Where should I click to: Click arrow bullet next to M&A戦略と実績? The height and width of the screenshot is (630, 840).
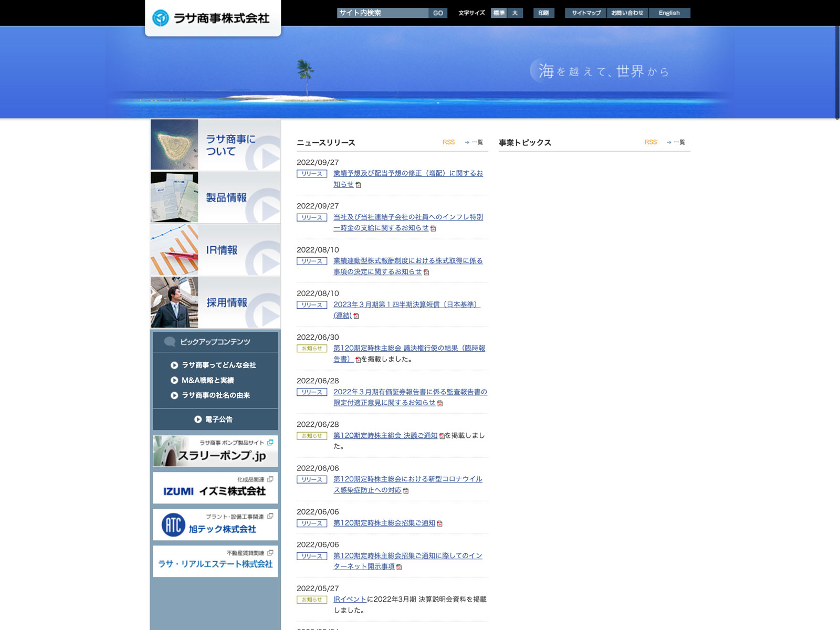(174, 380)
